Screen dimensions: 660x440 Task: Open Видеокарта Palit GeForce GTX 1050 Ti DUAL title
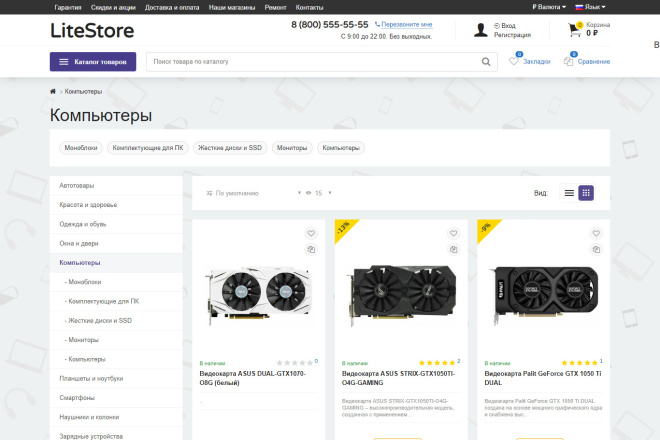(543, 378)
